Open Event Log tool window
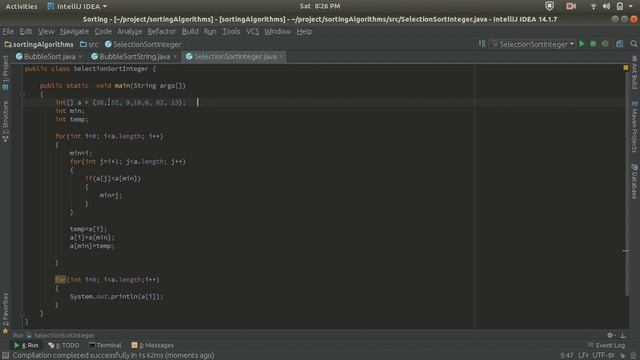Screen dimensions: 640x360 pos(606,345)
